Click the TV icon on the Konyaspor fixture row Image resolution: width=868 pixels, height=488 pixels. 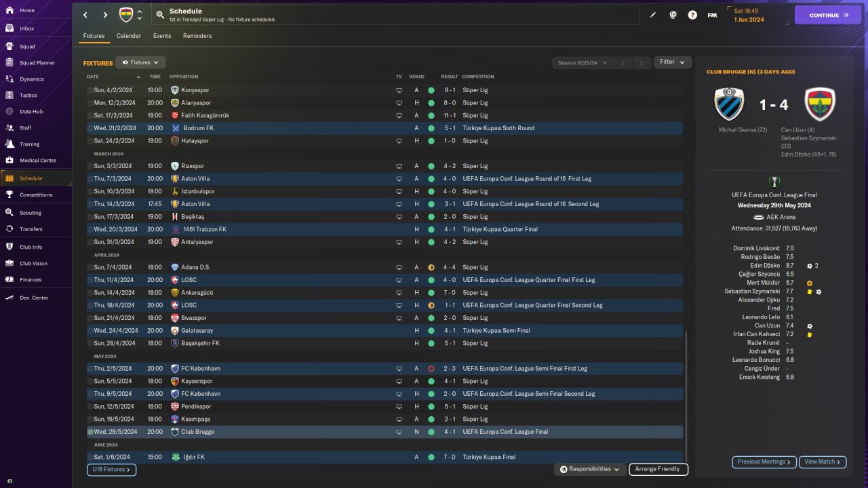399,90
